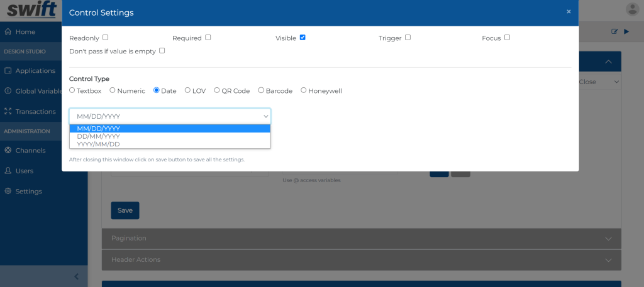The width and height of the screenshot is (644, 287).
Task: Select the Numeric control type
Action: [113, 90]
